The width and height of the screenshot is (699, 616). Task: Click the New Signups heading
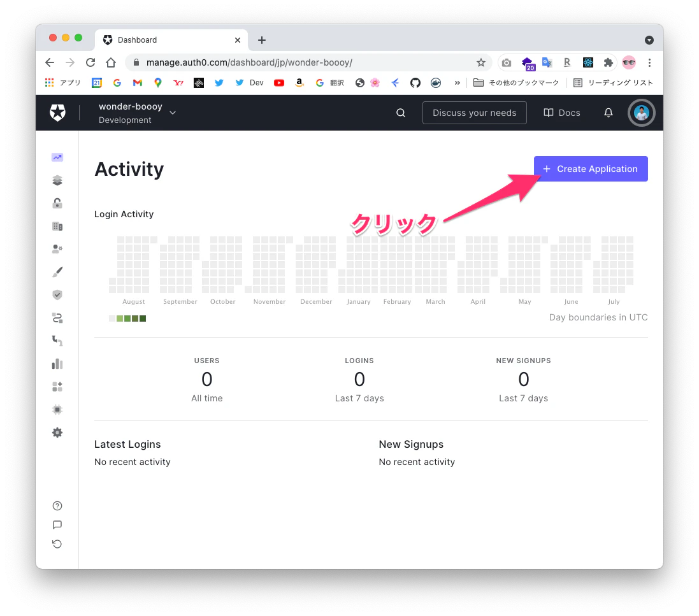pos(411,445)
